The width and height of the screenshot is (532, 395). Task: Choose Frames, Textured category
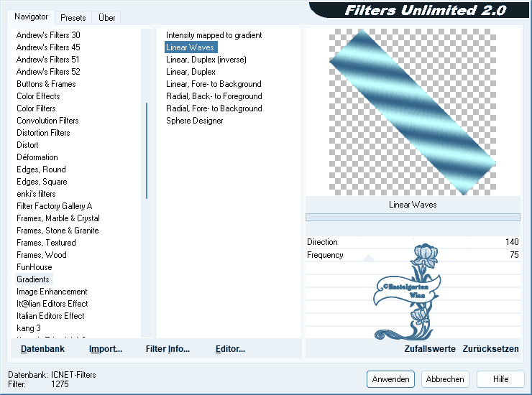pyautogui.click(x=46, y=243)
